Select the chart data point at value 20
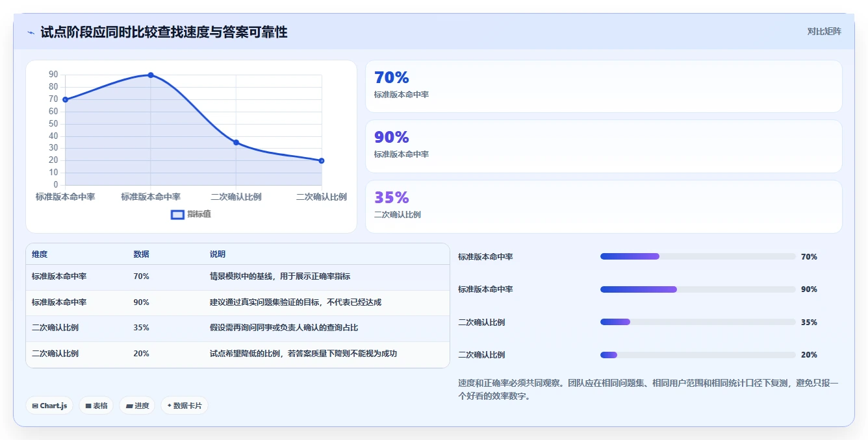This screenshot has width=868, height=440. 322,160
